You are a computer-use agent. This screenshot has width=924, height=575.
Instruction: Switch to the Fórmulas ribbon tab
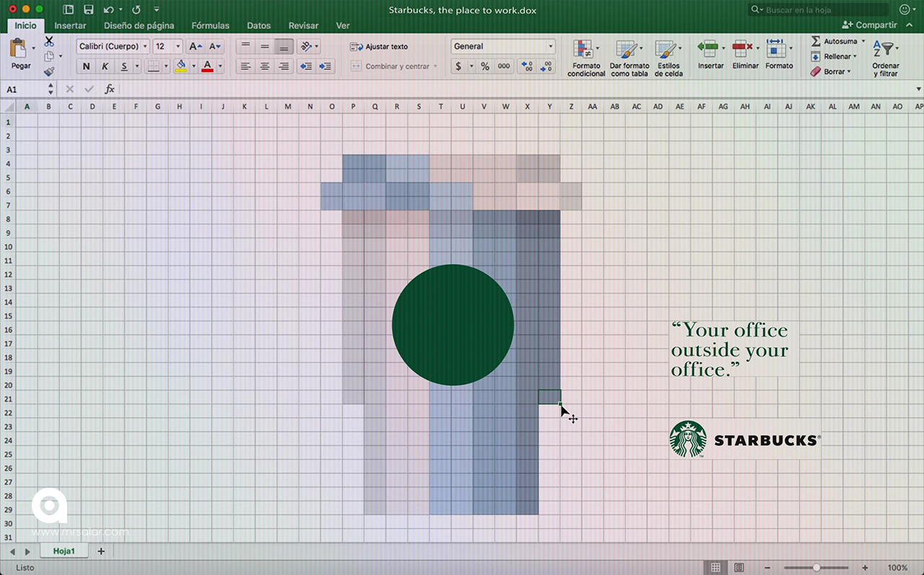click(x=210, y=25)
